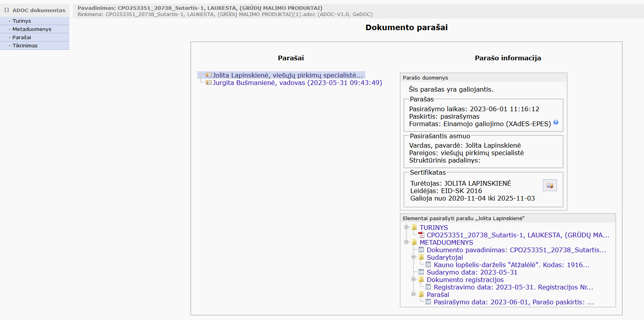Click the TURINYS folder icon

tap(414, 228)
